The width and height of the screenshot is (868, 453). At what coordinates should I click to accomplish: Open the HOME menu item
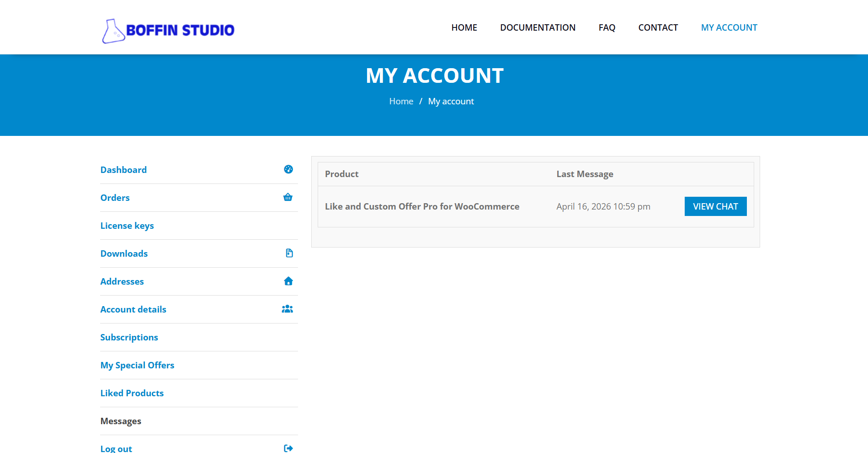click(464, 27)
